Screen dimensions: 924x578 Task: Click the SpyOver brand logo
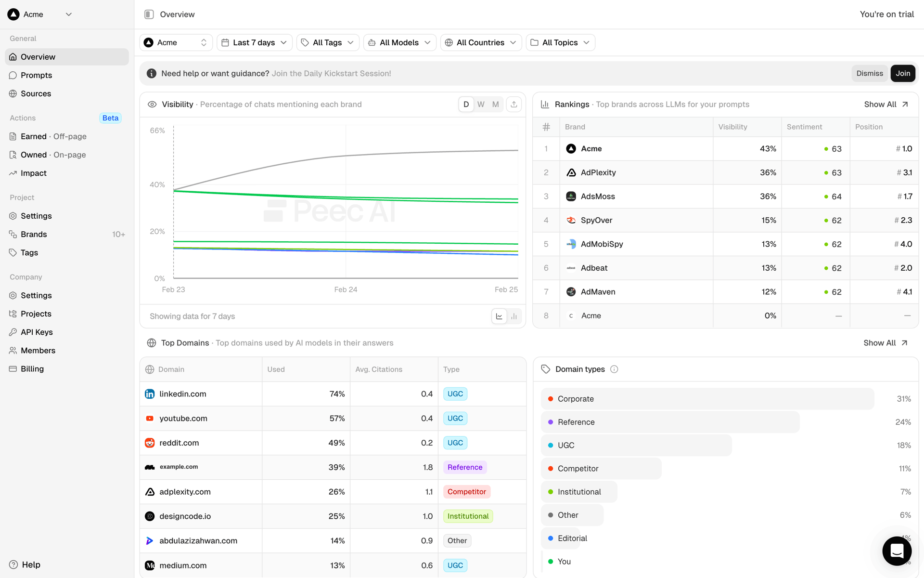pyautogui.click(x=571, y=220)
